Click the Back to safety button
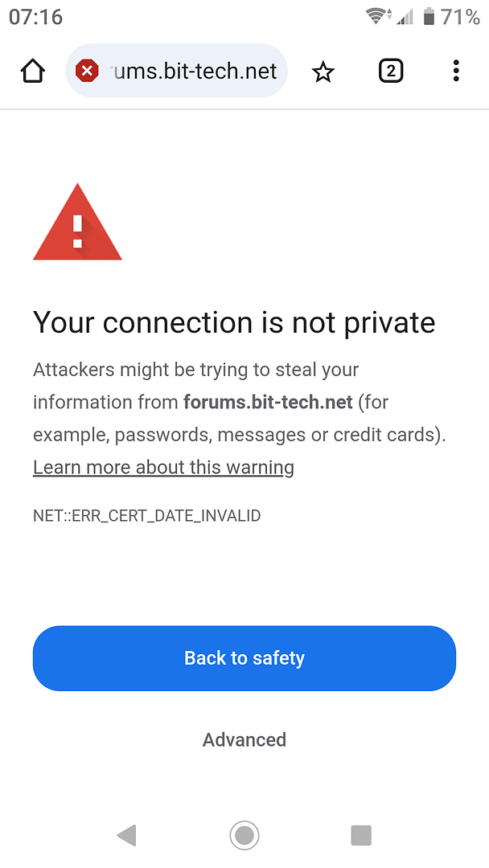Viewport: 489px width, 868px height. pos(244,658)
